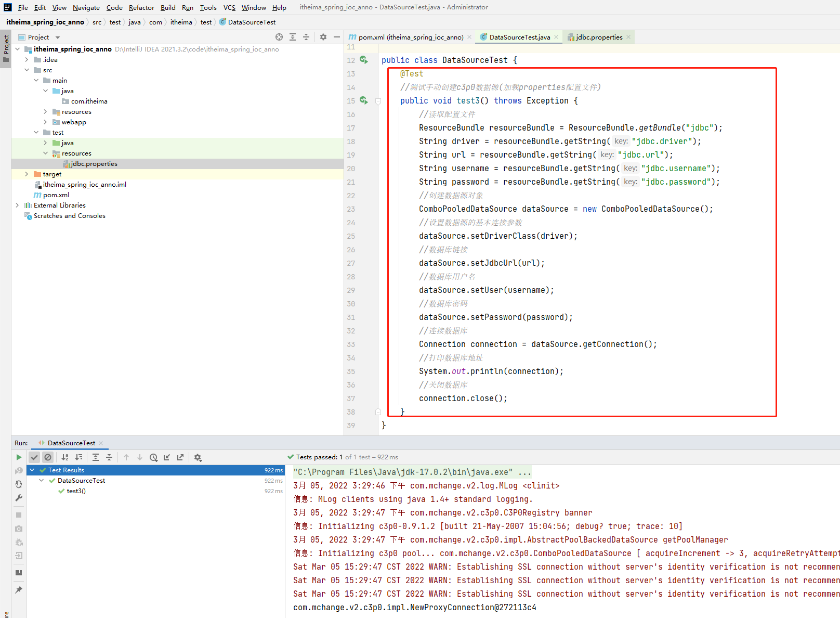The image size is (840, 618).
Task: Expand target folder
Action: pos(27,174)
